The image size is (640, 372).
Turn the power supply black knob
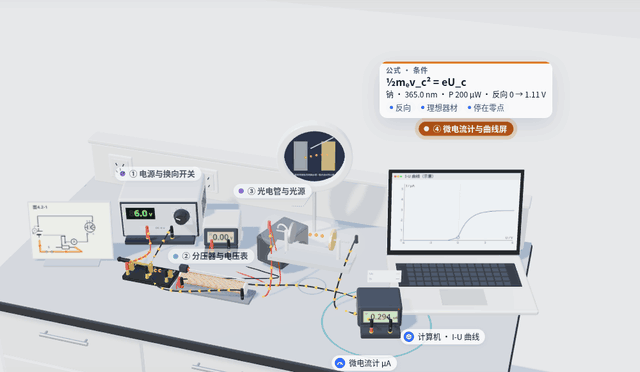[x=181, y=216]
